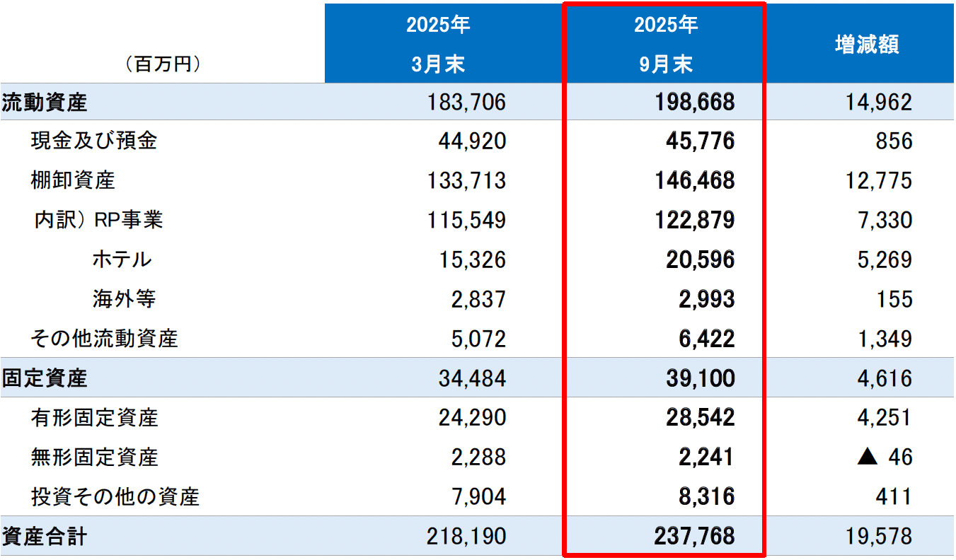This screenshot has width=956, height=560.
Task: Click the 海外等 row label
Action: pos(124,299)
